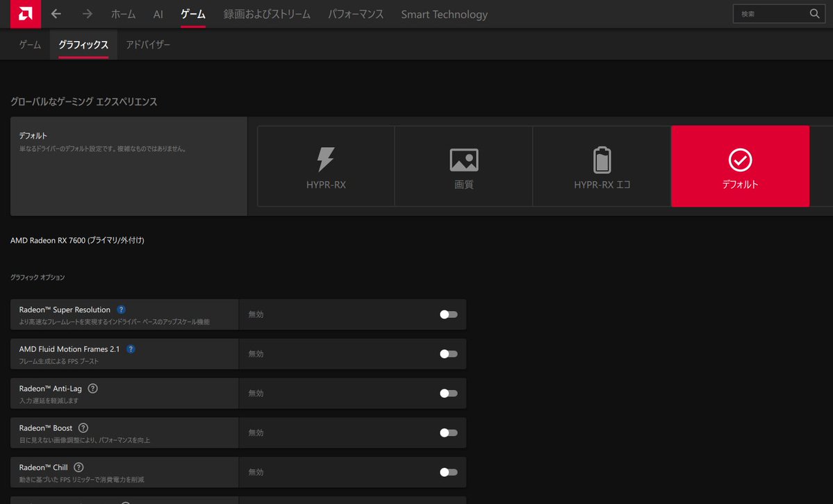Select the デフォルト checkmark profile

click(x=740, y=166)
